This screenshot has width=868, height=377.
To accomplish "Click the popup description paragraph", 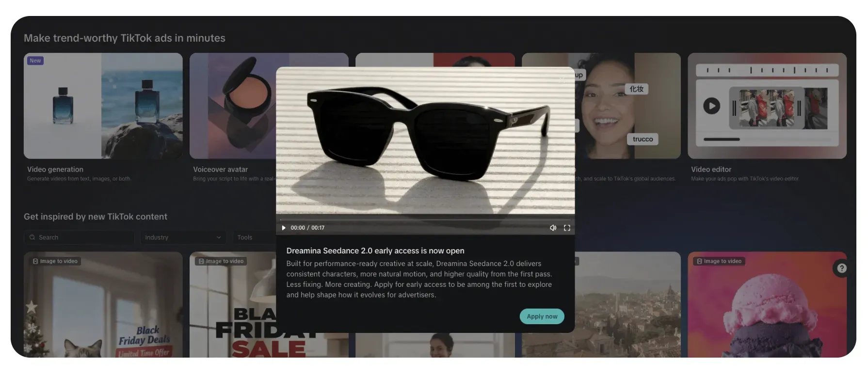I will coord(419,279).
